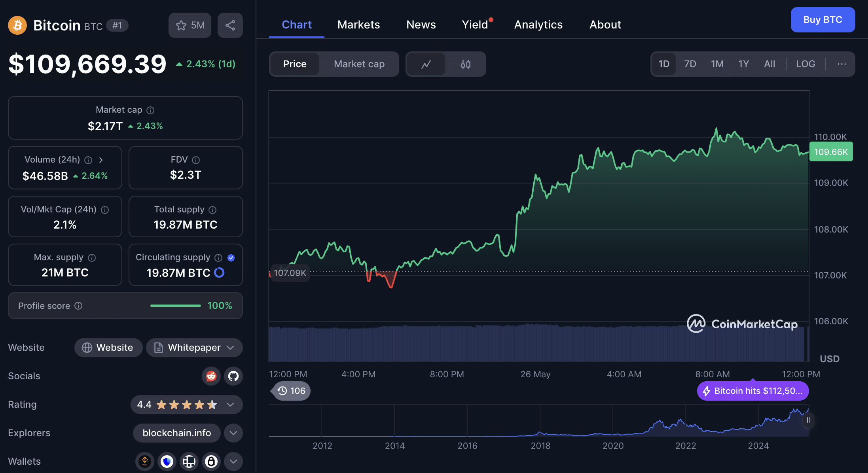Click the share icon button

pos(230,25)
